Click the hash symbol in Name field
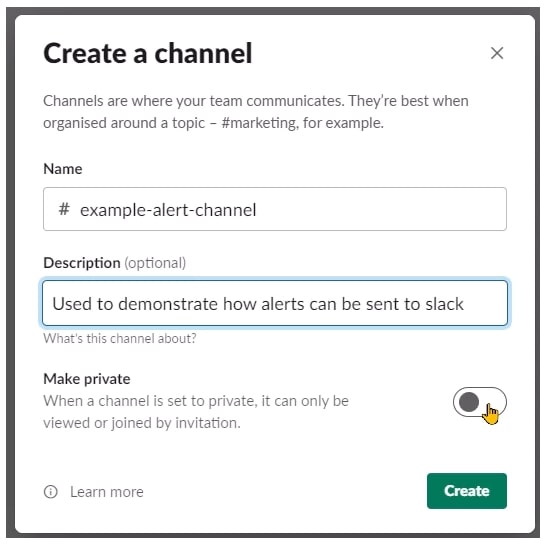The image size is (546, 544). [64, 209]
